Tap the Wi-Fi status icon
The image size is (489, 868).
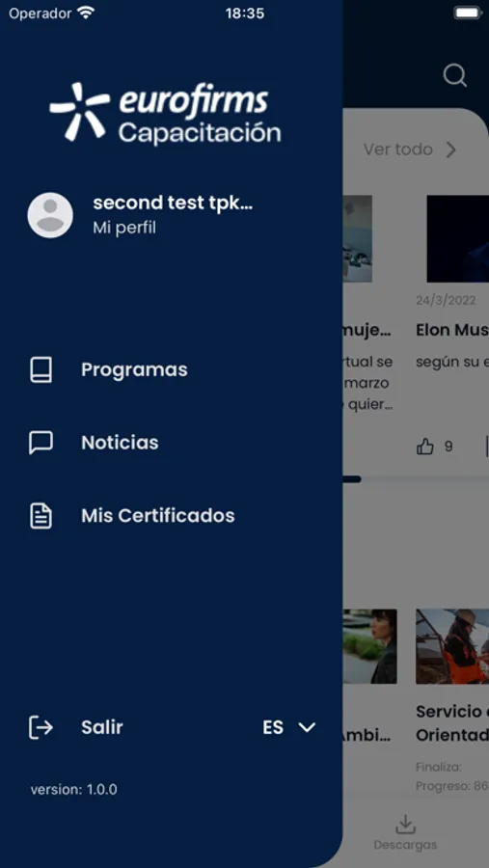click(86, 13)
